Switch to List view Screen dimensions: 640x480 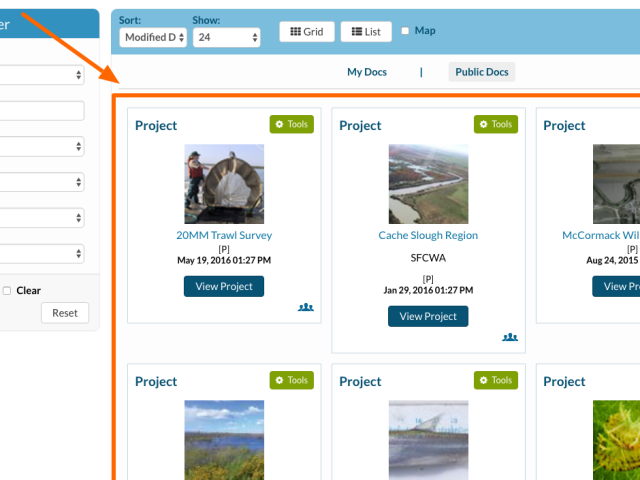(365, 32)
